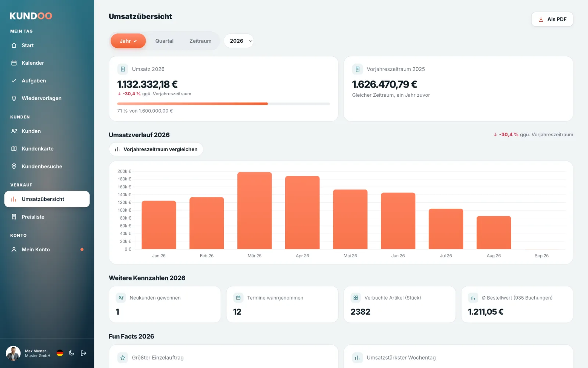This screenshot has height=368, width=588.
Task: Download report via Als PDF button
Action: point(552,19)
